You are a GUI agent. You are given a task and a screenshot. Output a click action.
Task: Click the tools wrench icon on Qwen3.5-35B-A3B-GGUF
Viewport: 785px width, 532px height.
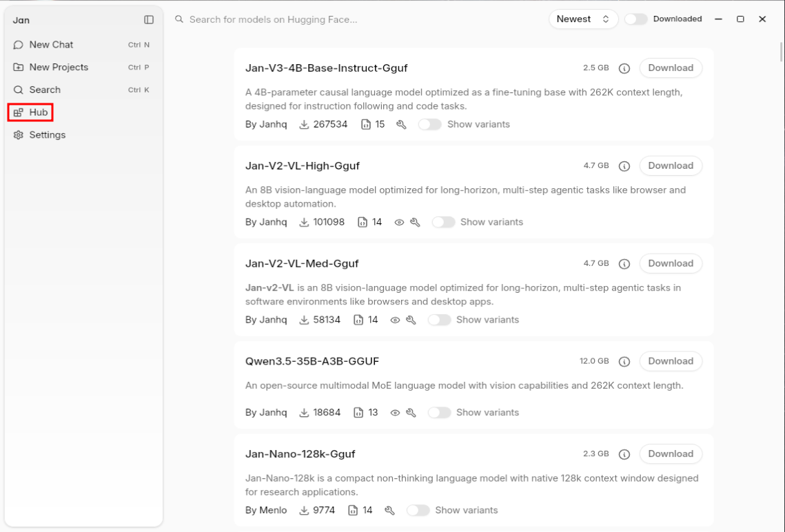point(411,413)
